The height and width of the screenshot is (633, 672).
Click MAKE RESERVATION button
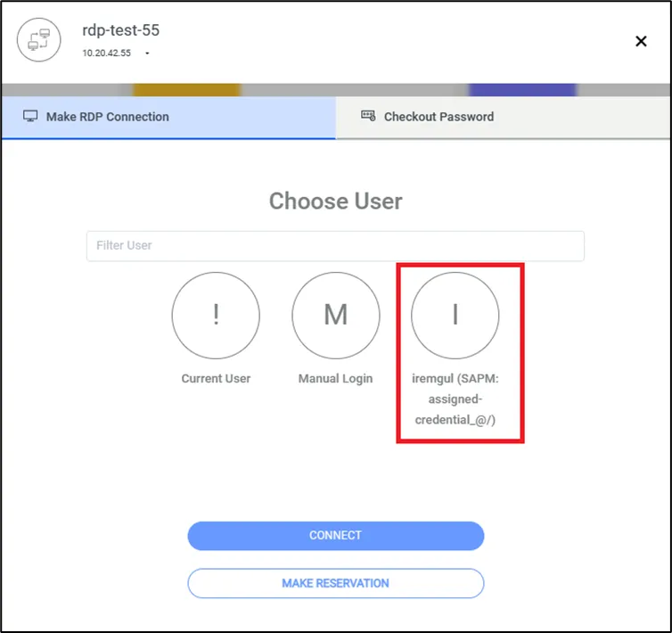click(x=336, y=583)
